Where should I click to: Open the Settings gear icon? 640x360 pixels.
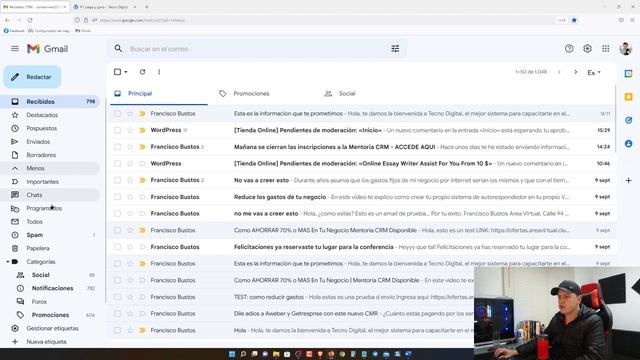pyautogui.click(x=587, y=49)
